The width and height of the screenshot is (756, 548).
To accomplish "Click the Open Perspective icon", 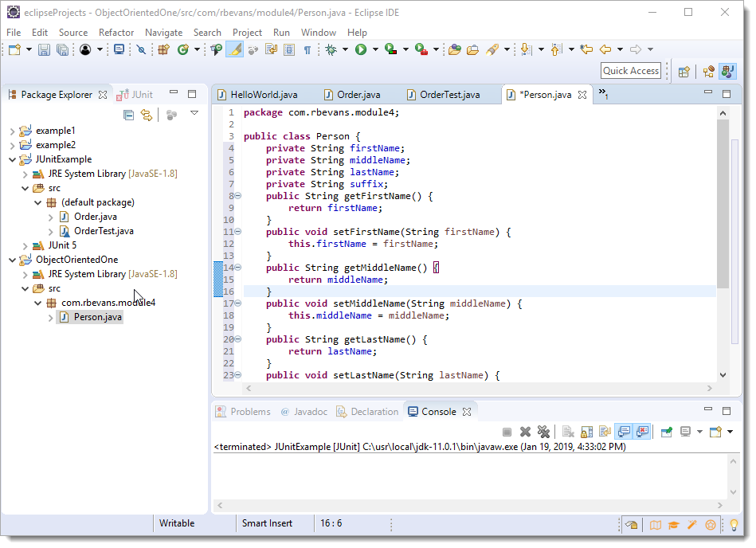I will (684, 72).
